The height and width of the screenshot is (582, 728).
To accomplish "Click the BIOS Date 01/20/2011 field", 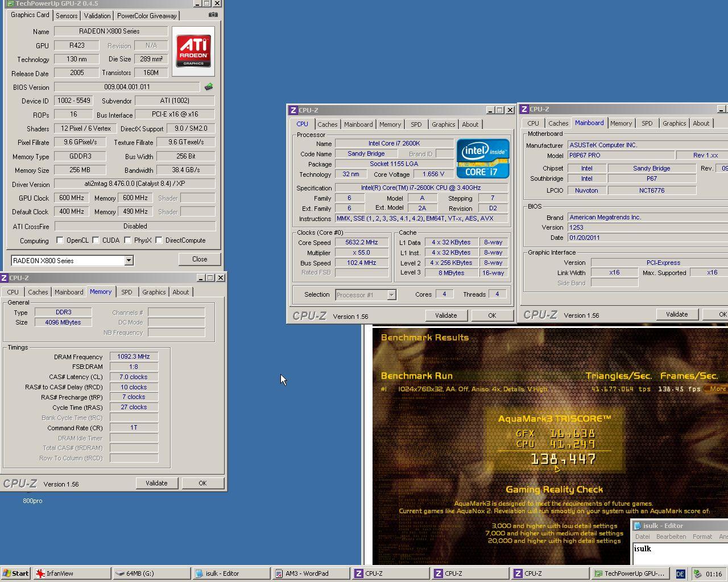I will (648, 238).
